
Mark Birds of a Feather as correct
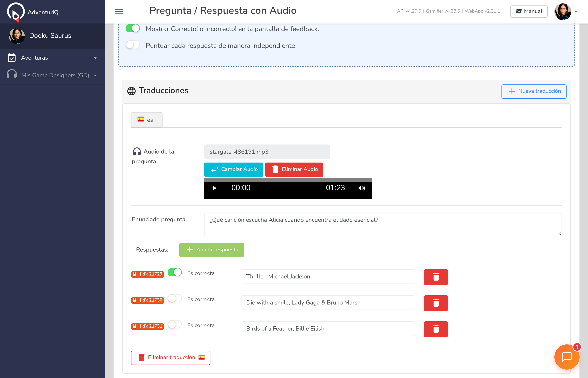pyautogui.click(x=175, y=324)
